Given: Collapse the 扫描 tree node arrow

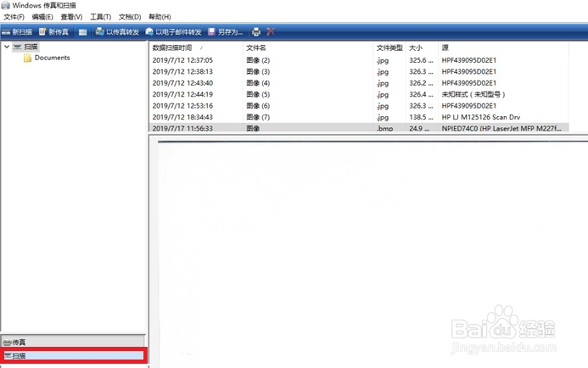Looking at the screenshot, I should [7, 47].
